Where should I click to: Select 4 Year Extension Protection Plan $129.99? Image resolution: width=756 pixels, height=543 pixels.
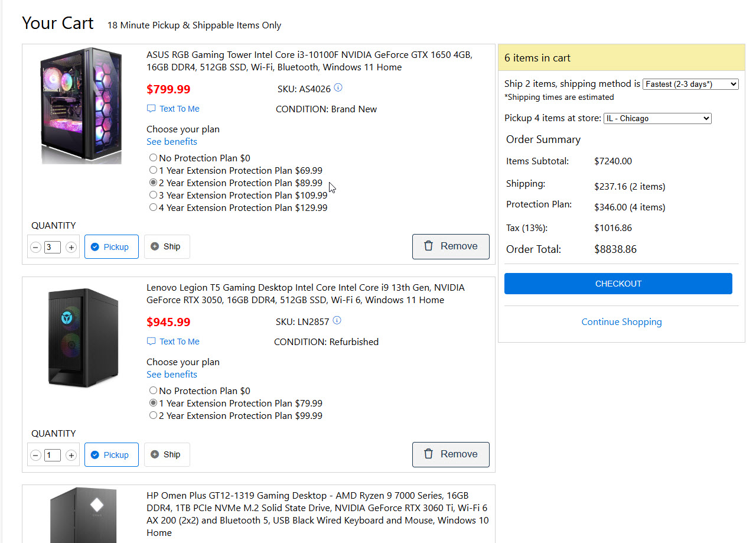point(154,207)
